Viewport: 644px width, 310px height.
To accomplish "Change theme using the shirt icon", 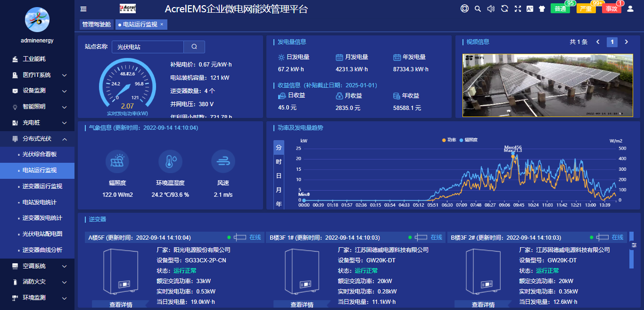I will 542,8.
